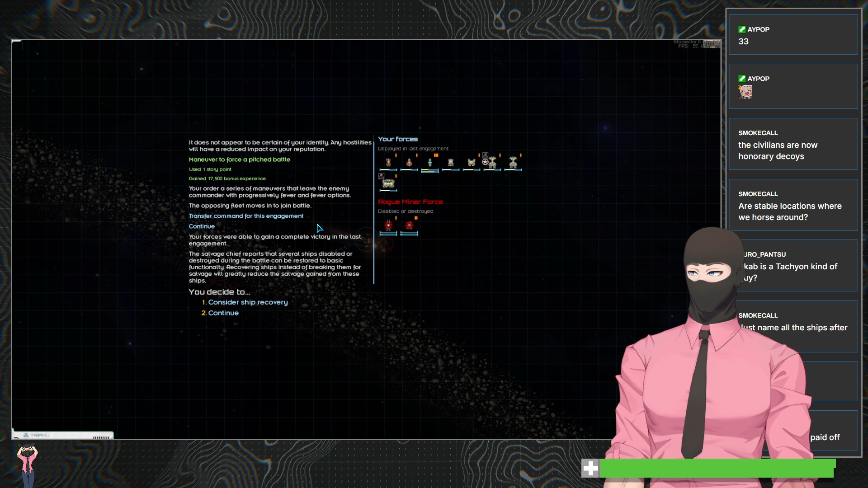868x488 pixels.
Task: Select the teal ship with yellow status bar
Action: coord(429,163)
